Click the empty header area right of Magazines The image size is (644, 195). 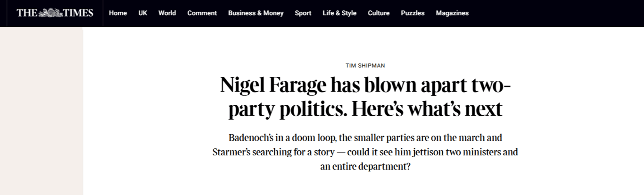[x=556, y=13]
